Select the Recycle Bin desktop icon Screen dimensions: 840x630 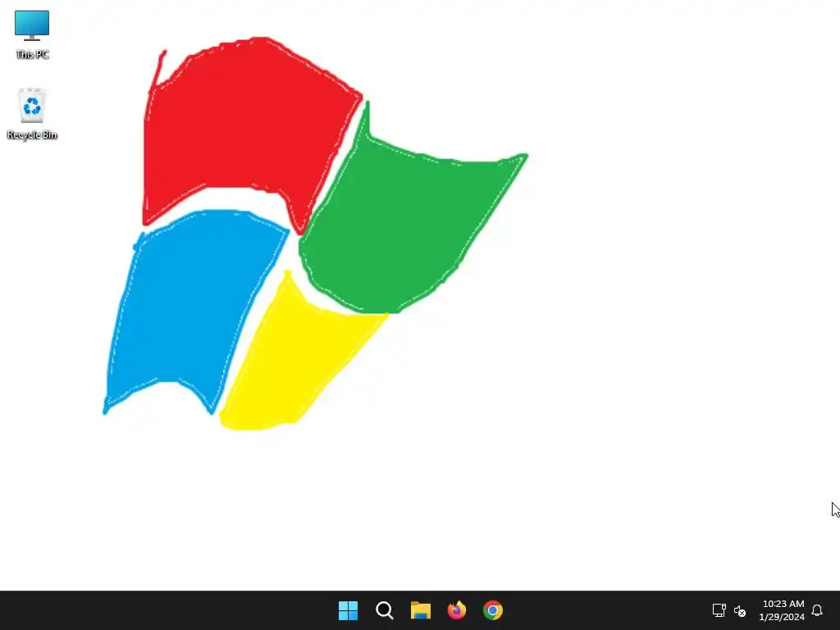tap(32, 113)
